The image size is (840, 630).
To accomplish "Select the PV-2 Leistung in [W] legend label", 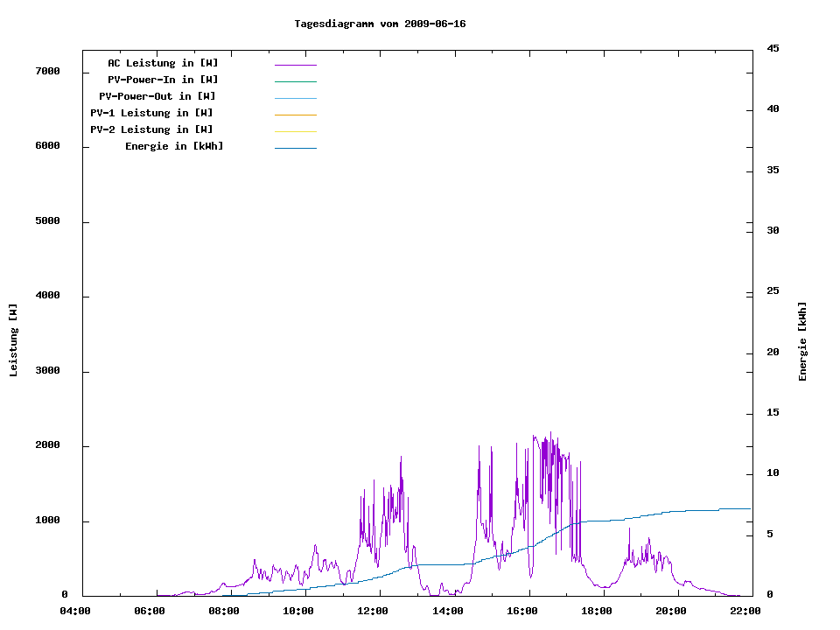I will click(151, 129).
